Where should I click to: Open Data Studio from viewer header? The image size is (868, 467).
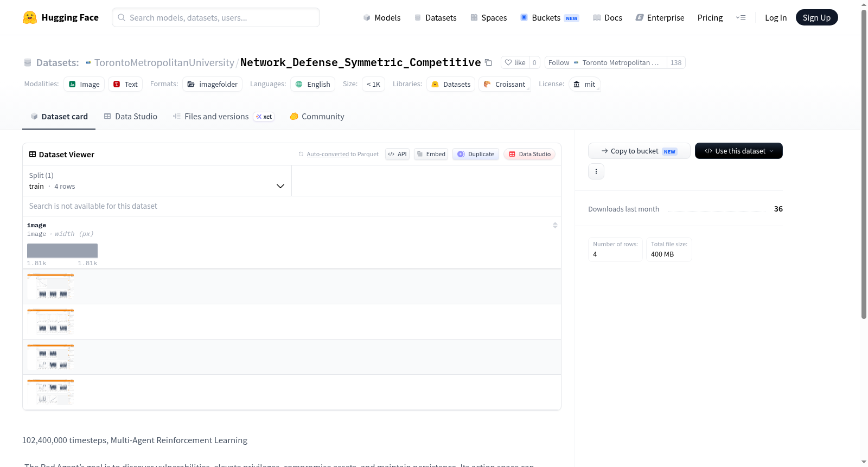pyautogui.click(x=529, y=154)
